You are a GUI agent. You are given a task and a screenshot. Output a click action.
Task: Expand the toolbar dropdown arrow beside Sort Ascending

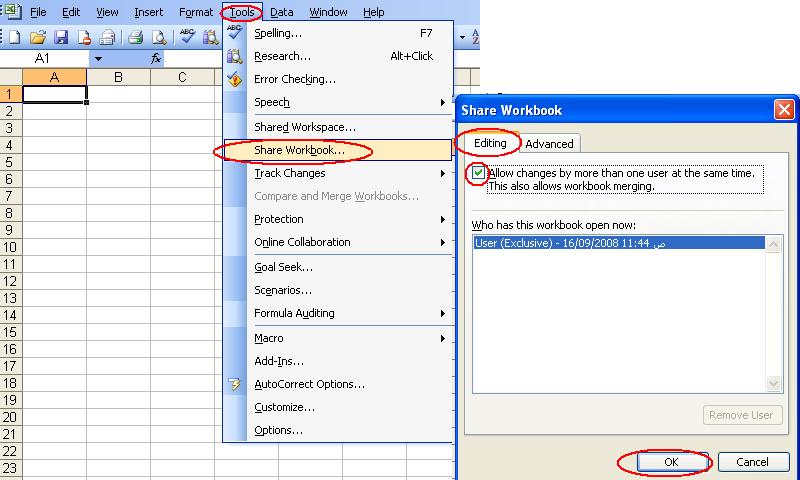(x=462, y=37)
